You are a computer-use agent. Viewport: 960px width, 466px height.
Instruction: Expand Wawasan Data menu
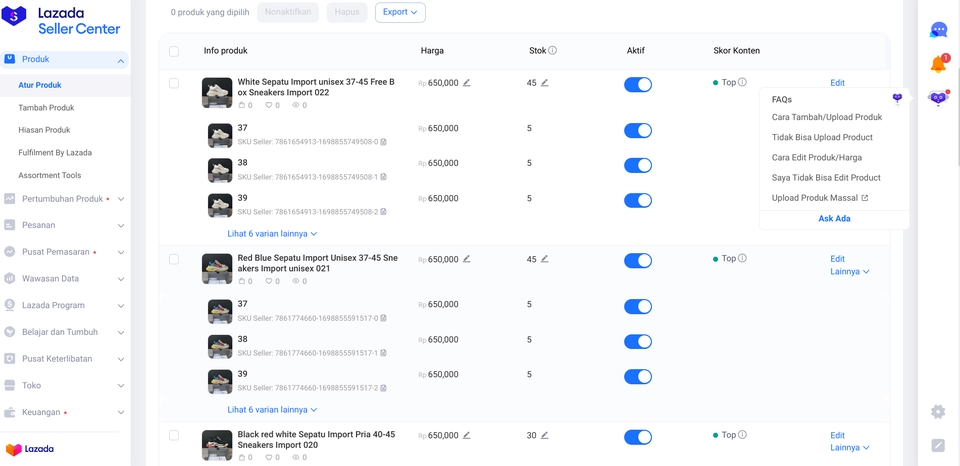121,279
